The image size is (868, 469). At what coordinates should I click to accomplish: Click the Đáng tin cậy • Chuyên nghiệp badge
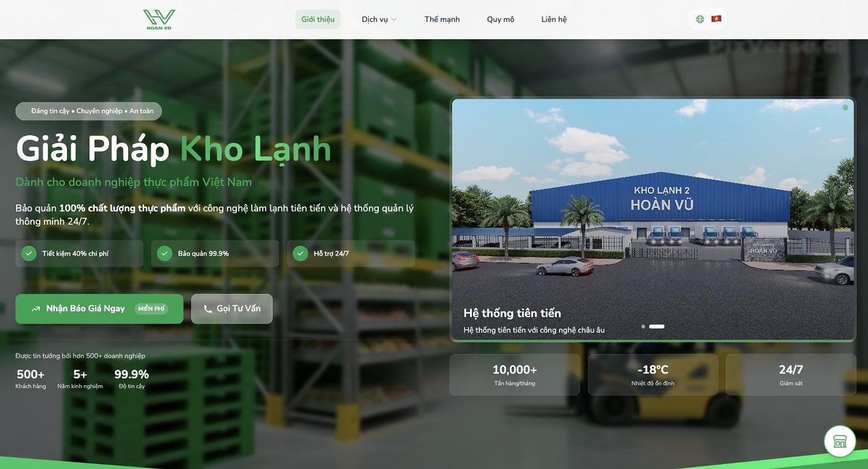pyautogui.click(x=89, y=111)
